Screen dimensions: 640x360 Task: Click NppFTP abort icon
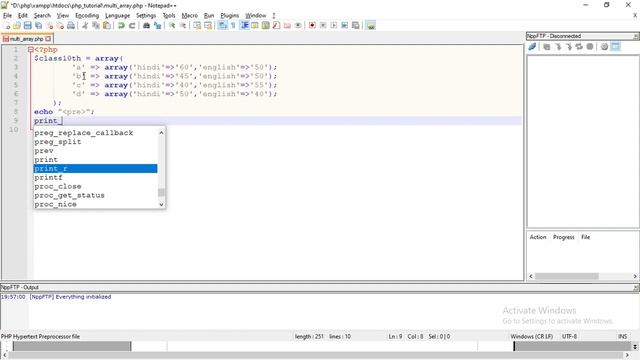tap(590, 47)
